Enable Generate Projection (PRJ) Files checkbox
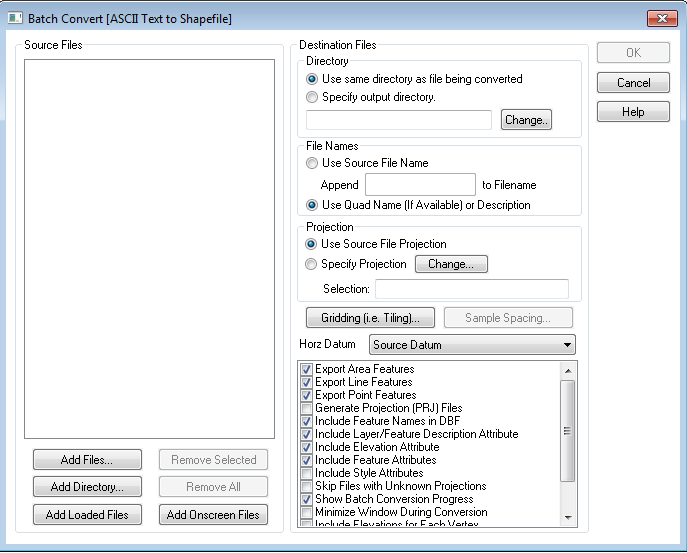This screenshot has width=687, height=553. [307, 408]
